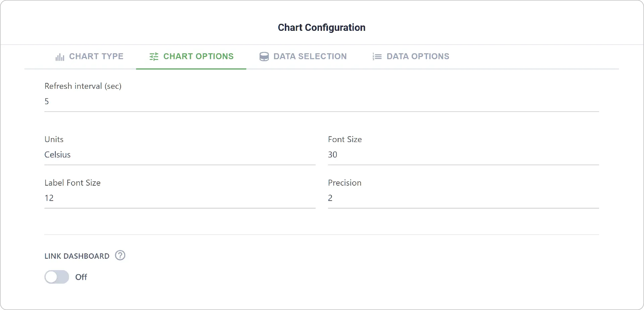Click the sliders icon beside Chart Options
Viewport: 644px width, 310px height.
[x=154, y=57]
